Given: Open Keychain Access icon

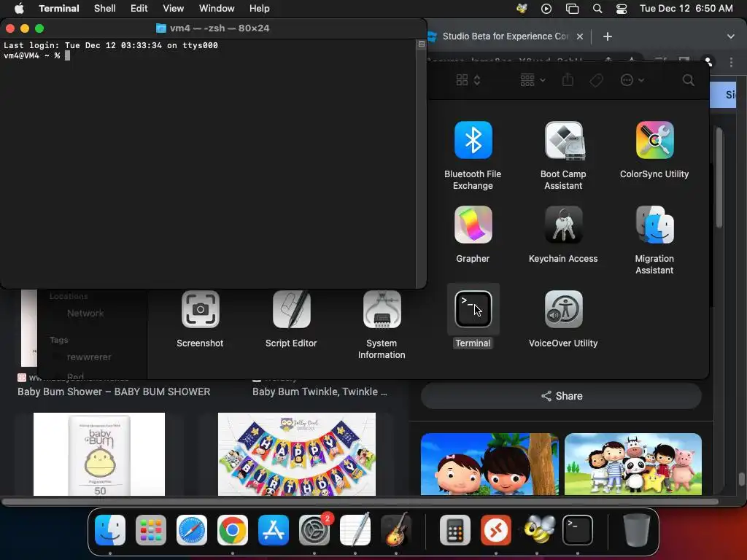Looking at the screenshot, I should tap(564, 225).
